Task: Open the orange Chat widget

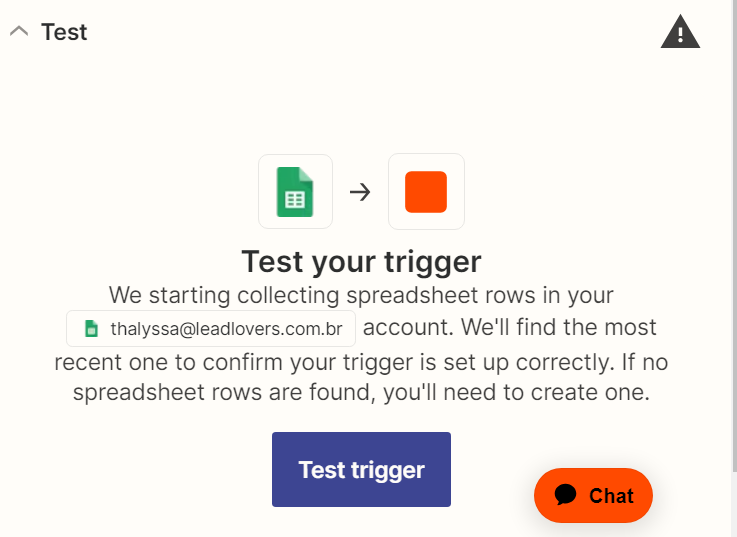Action: click(x=593, y=495)
